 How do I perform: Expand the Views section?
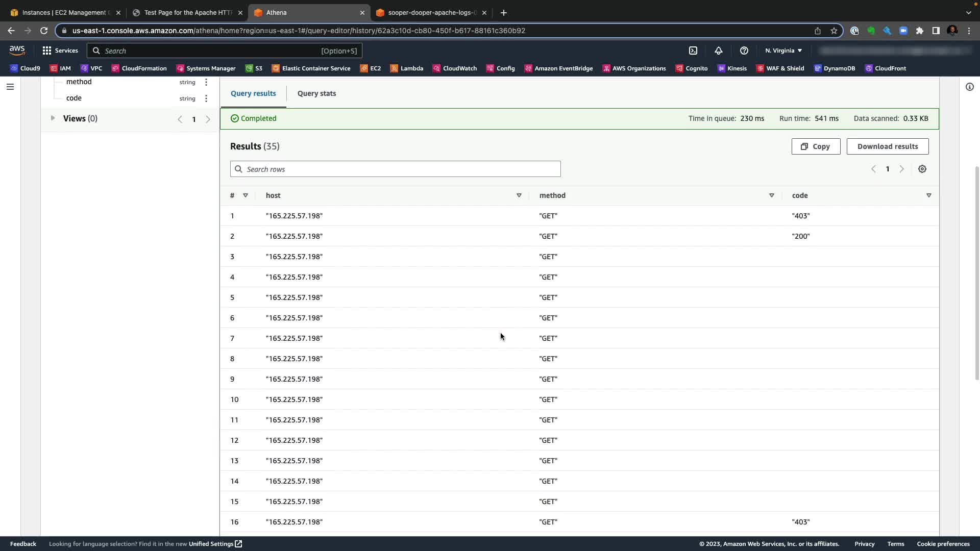53,118
